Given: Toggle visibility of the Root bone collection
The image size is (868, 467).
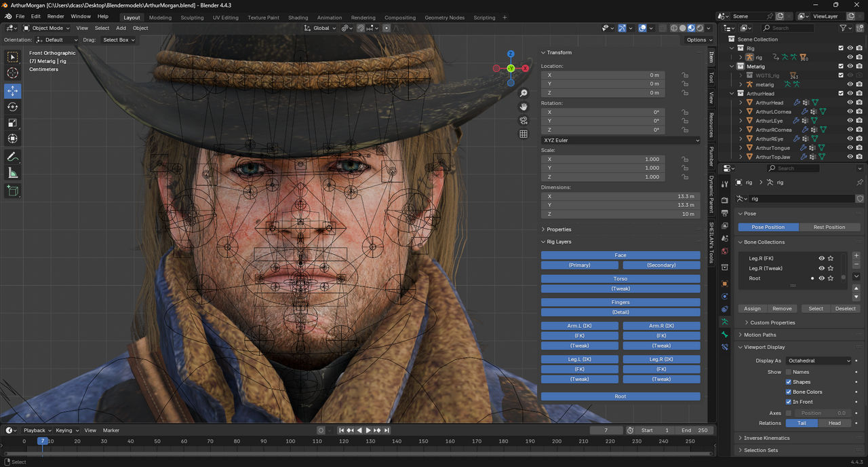Looking at the screenshot, I should coord(821,278).
